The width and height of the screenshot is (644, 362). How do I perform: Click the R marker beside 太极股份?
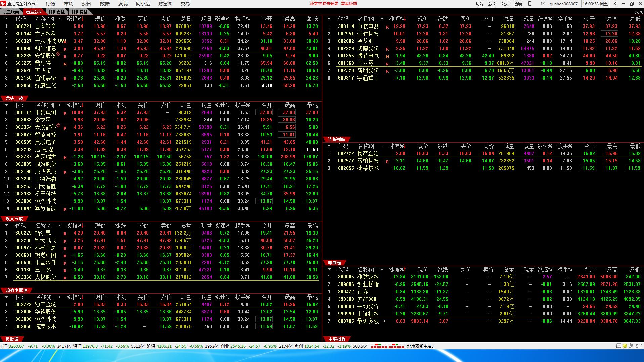[65, 278]
